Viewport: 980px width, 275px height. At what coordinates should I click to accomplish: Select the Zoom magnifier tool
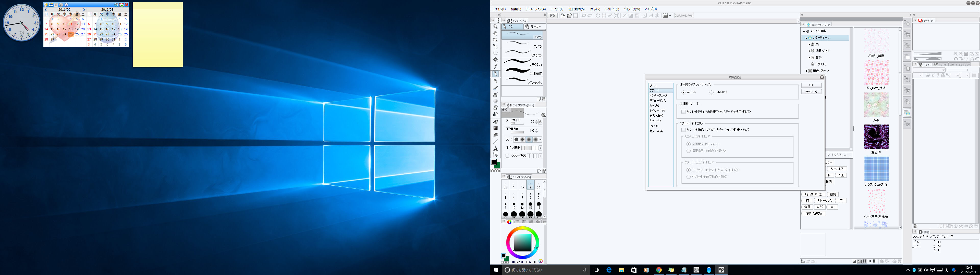495,27
